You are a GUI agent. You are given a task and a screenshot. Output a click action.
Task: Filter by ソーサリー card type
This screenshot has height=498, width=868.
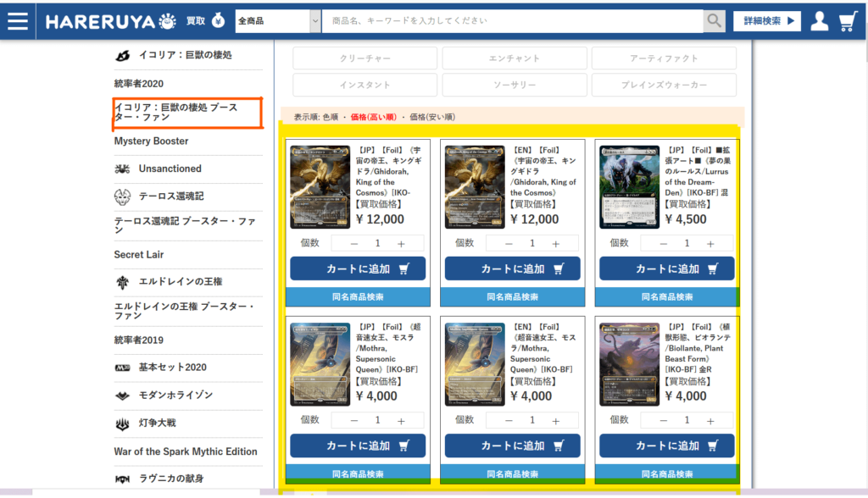515,85
